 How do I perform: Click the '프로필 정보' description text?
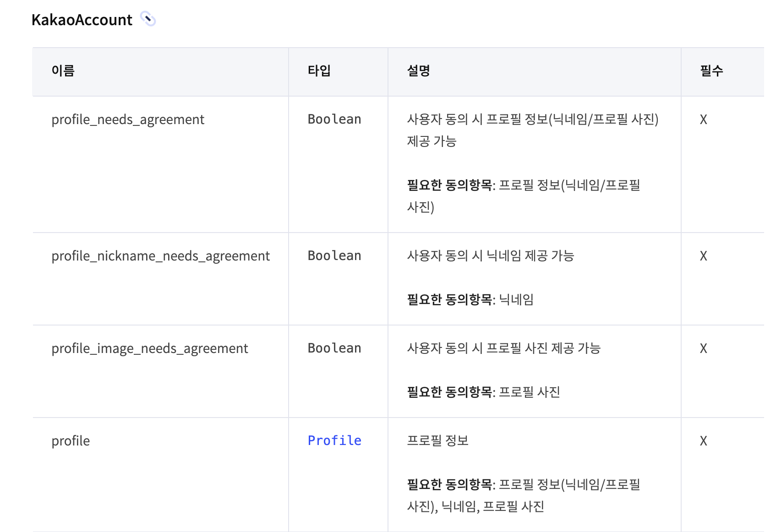pyautogui.click(x=438, y=440)
